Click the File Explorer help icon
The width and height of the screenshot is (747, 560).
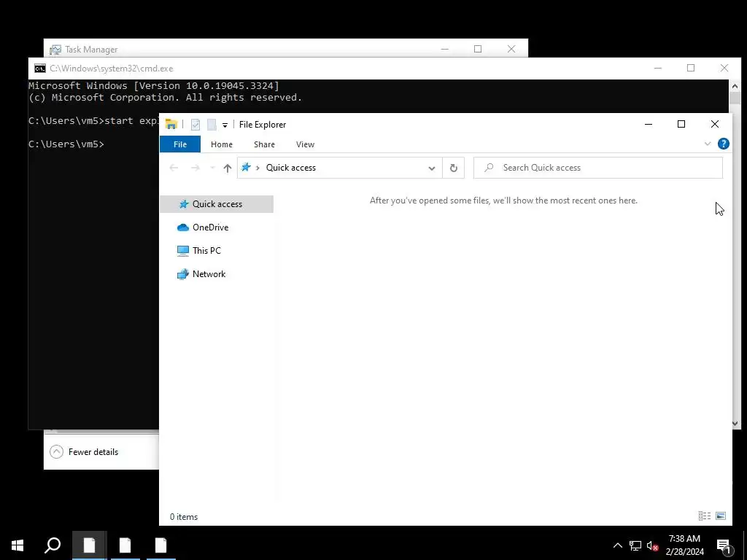723,144
